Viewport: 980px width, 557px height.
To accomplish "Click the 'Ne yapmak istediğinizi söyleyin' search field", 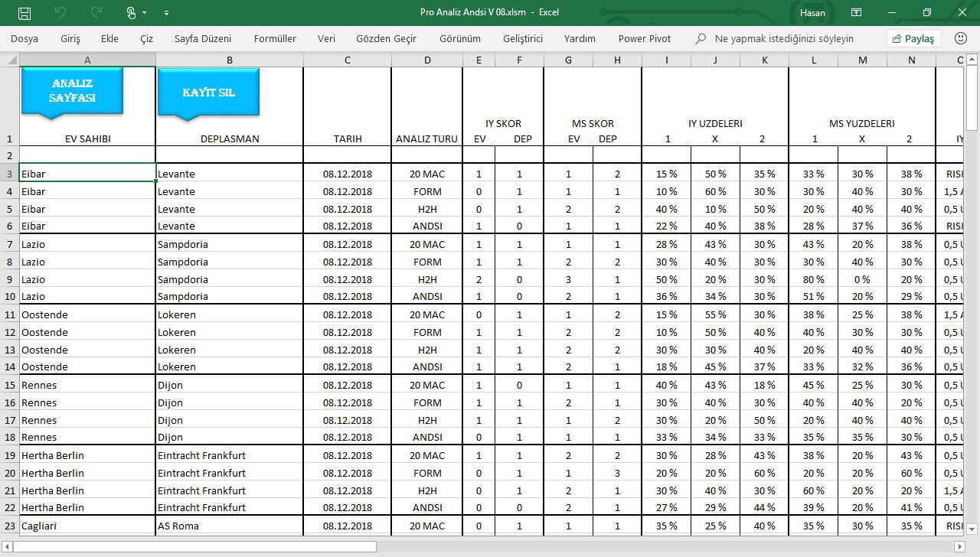I will pos(784,38).
